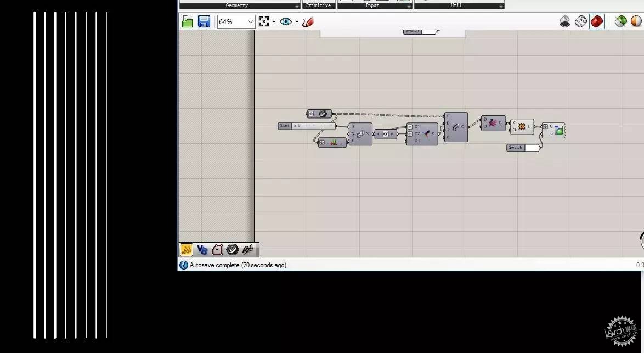Image resolution: width=644 pixels, height=353 pixels.
Task: Click the Autosave complete status message
Action: tap(238, 265)
